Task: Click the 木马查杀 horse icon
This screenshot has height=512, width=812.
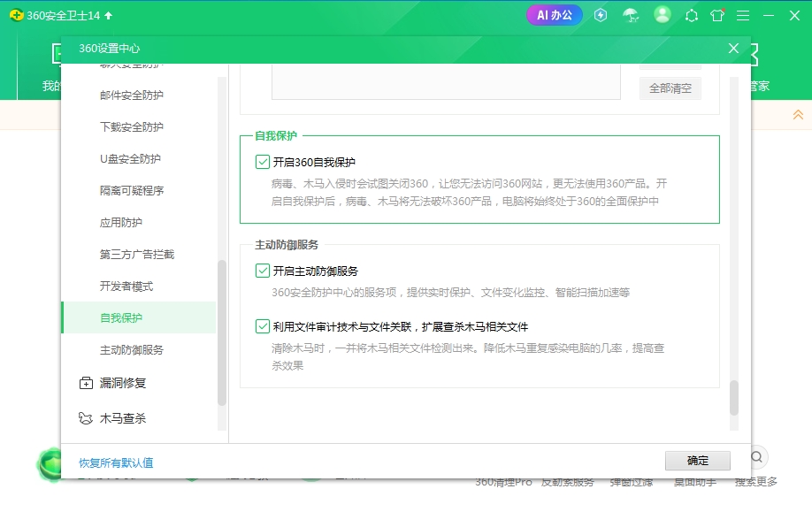Action: point(86,418)
